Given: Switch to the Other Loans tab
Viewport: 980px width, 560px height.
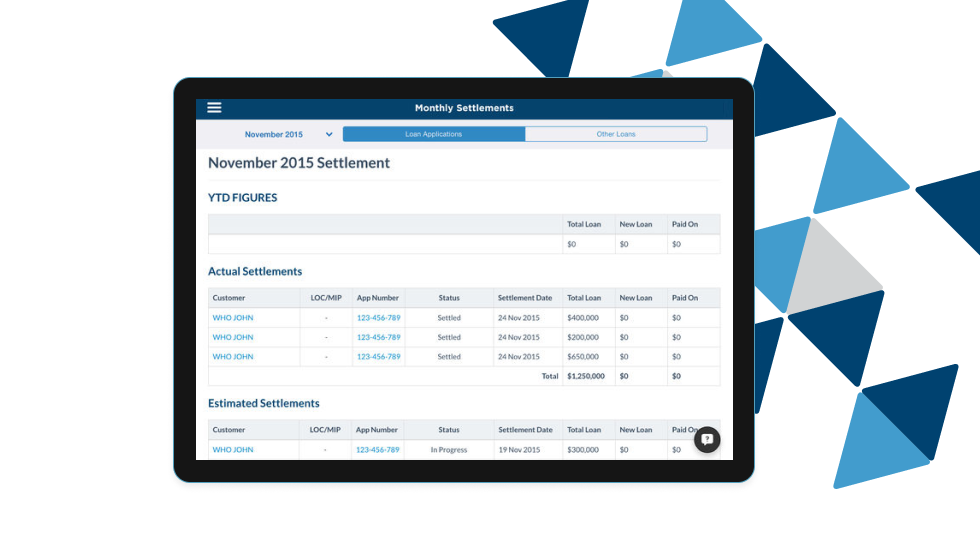Looking at the screenshot, I should click(615, 134).
